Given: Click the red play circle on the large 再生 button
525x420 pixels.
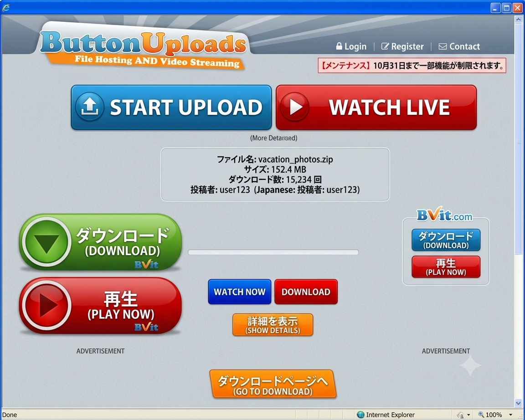Looking at the screenshot, I should [x=46, y=305].
